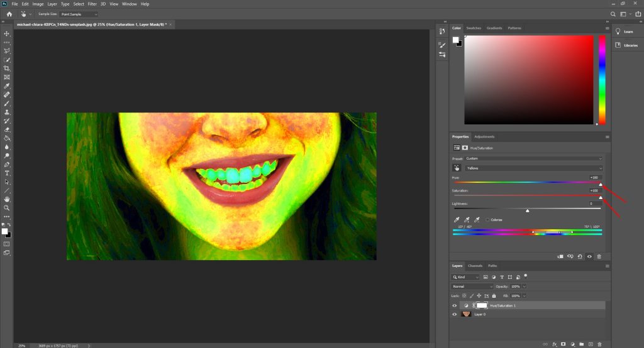
Task: Hide the Hue/Saturation 1 layer
Action: coord(455,305)
